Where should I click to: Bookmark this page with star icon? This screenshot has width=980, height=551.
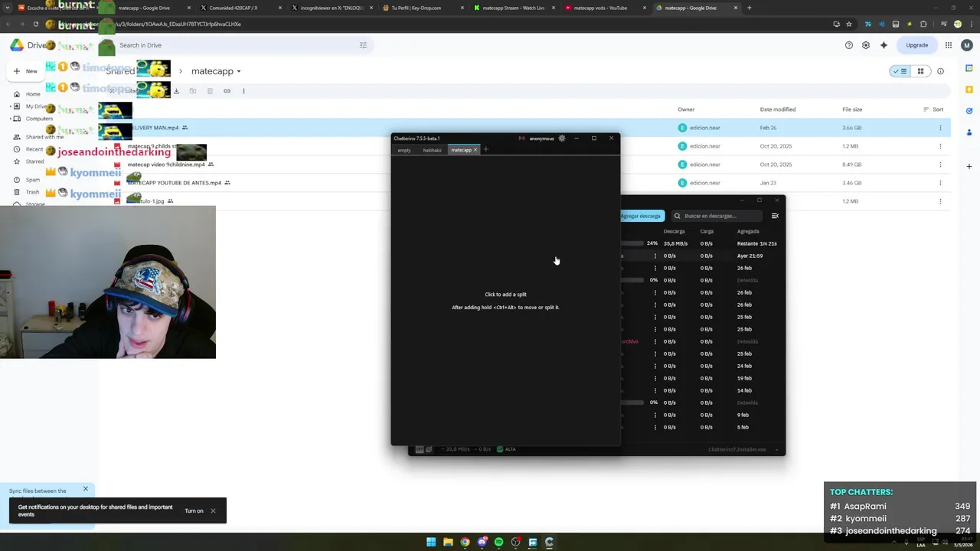point(849,24)
